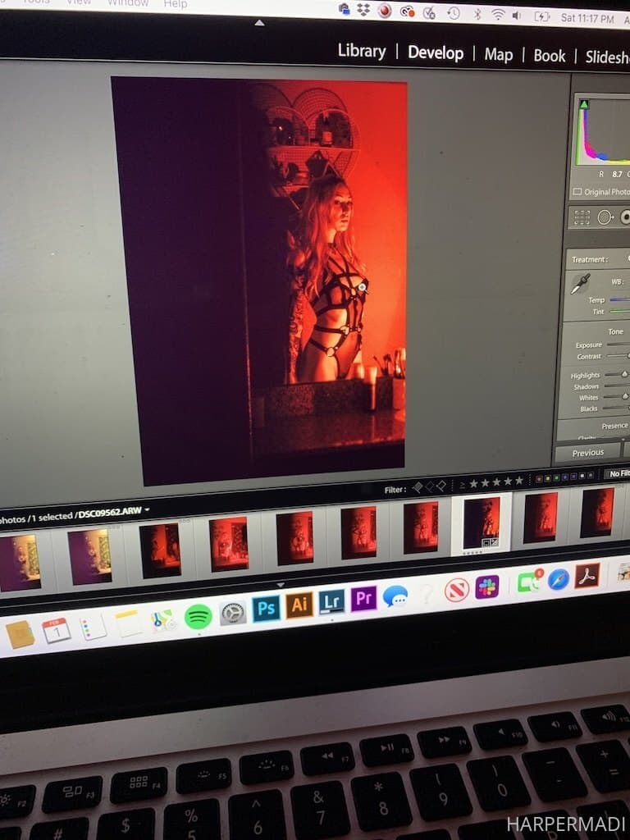630x840 pixels.
Task: Click the battery status icon
Action: (541, 16)
